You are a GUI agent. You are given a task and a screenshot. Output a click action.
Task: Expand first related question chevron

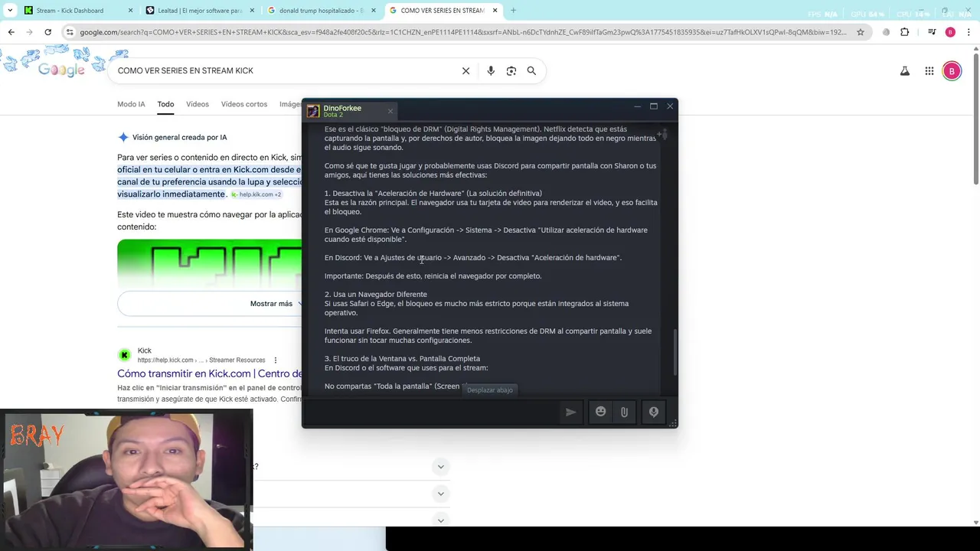pos(440,466)
